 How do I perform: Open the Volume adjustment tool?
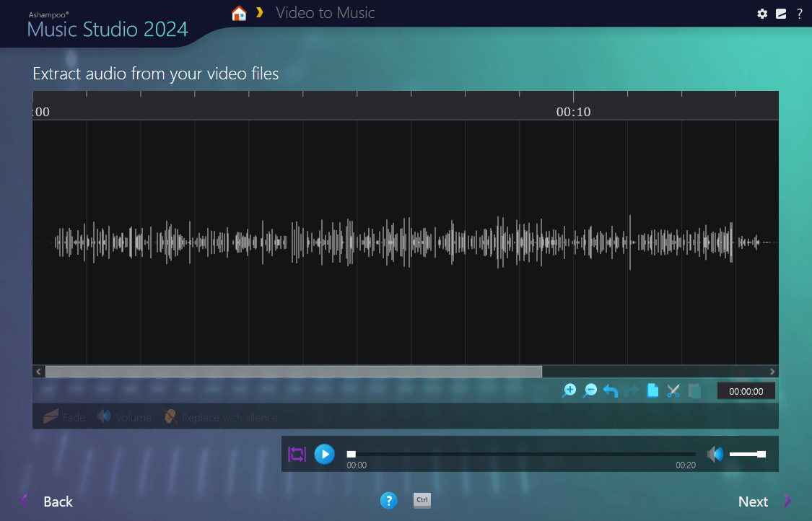point(124,417)
